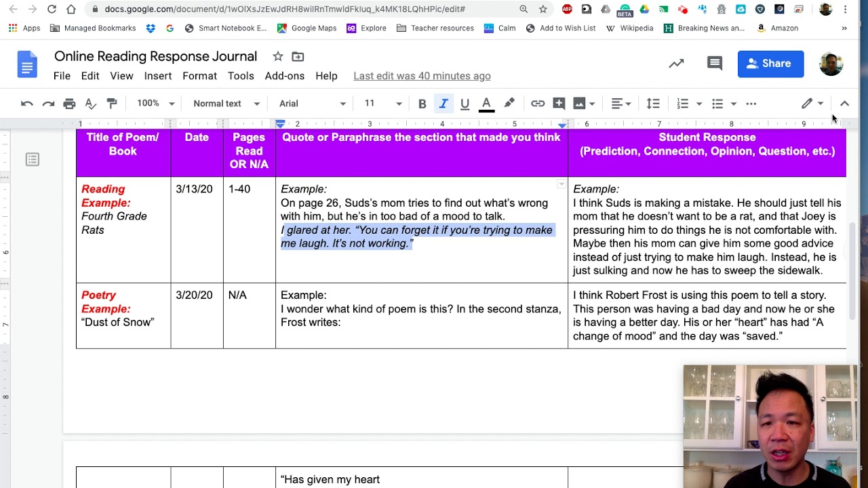Open the Wikipedia bookmark

pos(629,28)
